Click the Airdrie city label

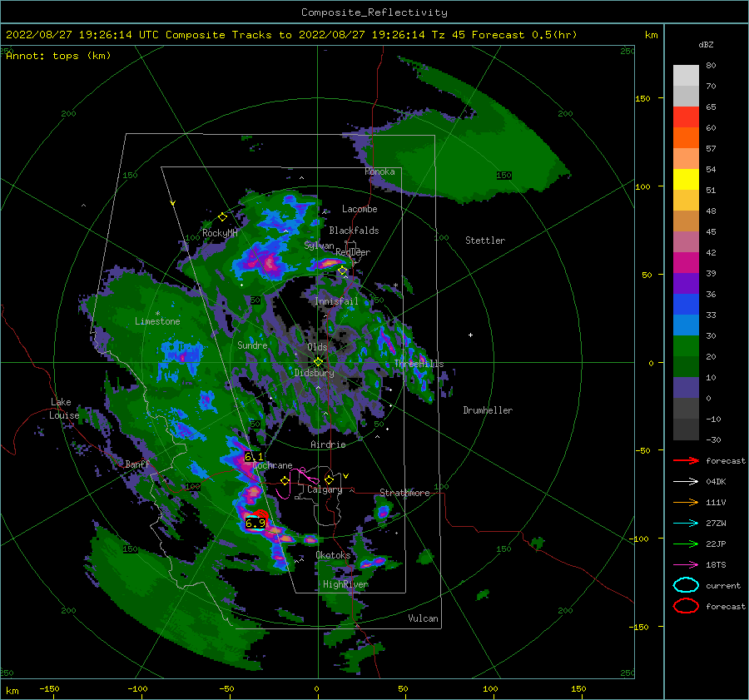(328, 444)
